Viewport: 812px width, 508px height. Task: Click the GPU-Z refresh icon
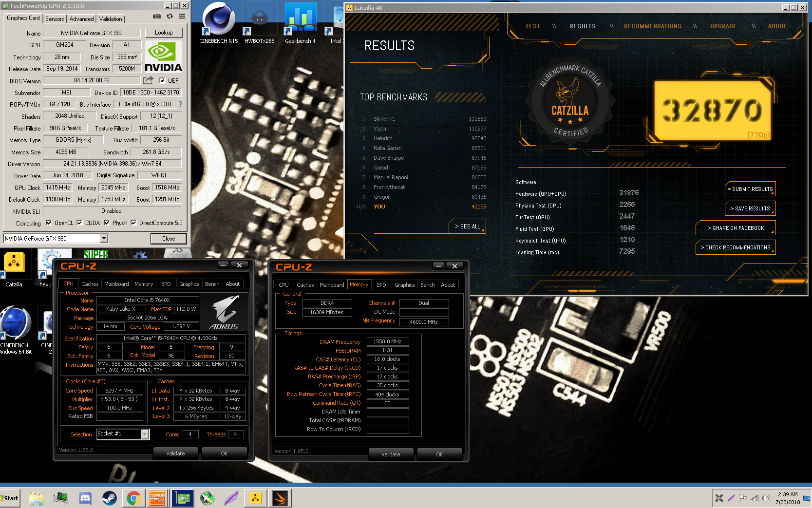170,16
